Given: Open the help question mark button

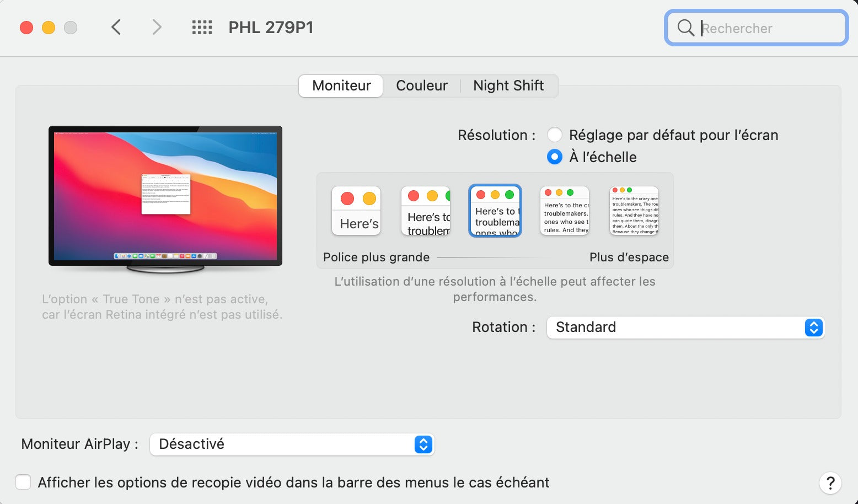Looking at the screenshot, I should point(830,483).
